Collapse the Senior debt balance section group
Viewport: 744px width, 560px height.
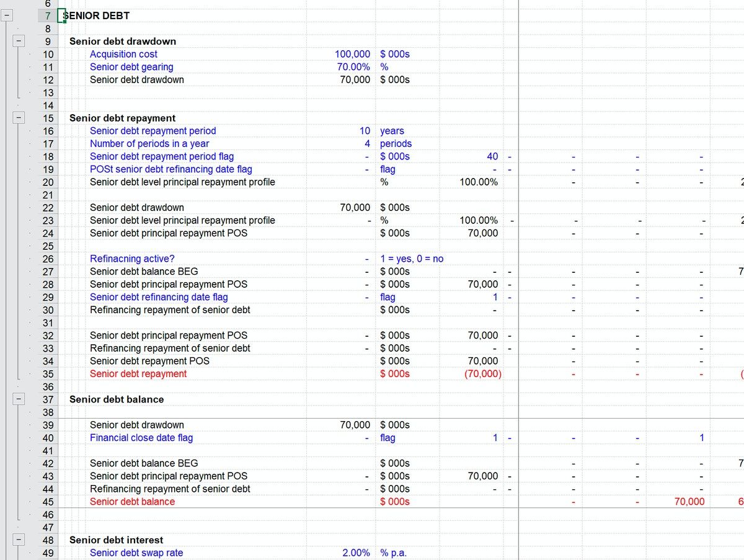19,399
